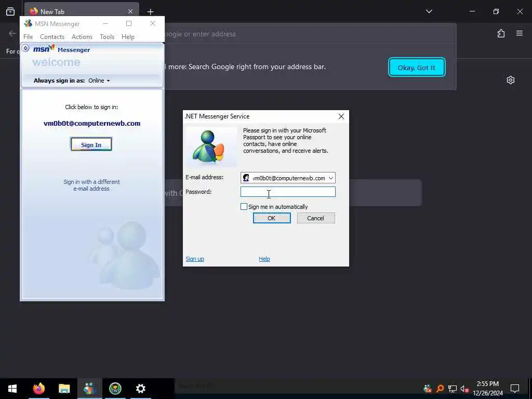Open the Firefox list all tabs chevron
This screenshot has width=532, height=399.
tap(429, 11)
